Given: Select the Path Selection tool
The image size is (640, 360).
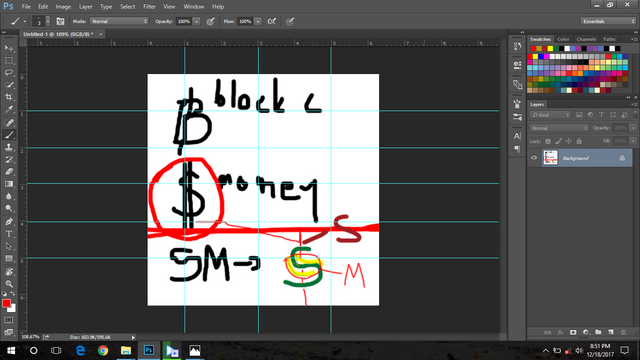Looking at the screenshot, I should [9, 246].
